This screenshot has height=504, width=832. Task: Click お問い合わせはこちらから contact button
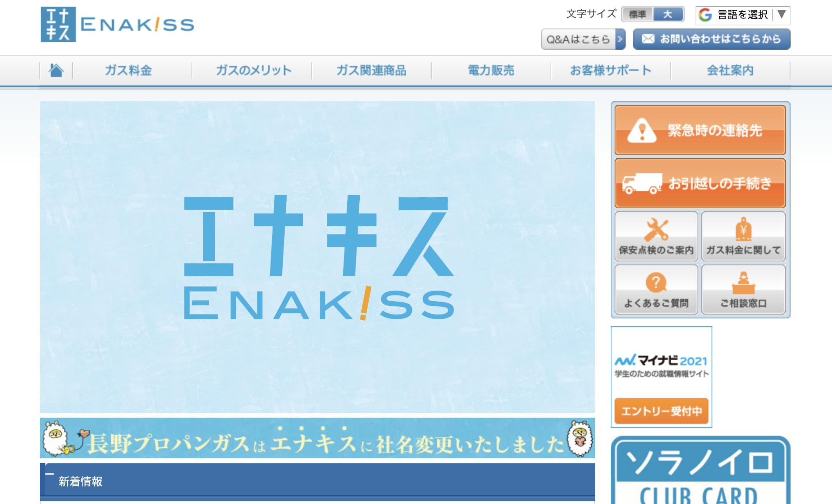[x=712, y=39]
